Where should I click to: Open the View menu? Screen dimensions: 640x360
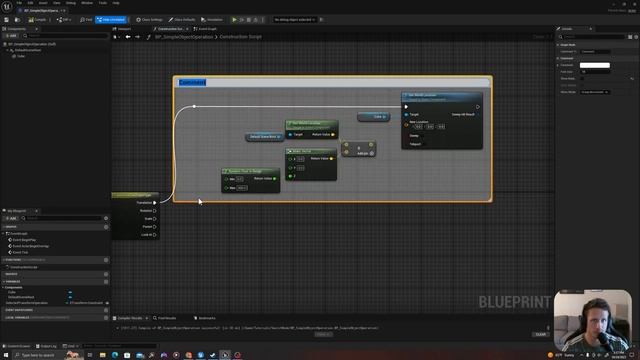coord(56,3)
